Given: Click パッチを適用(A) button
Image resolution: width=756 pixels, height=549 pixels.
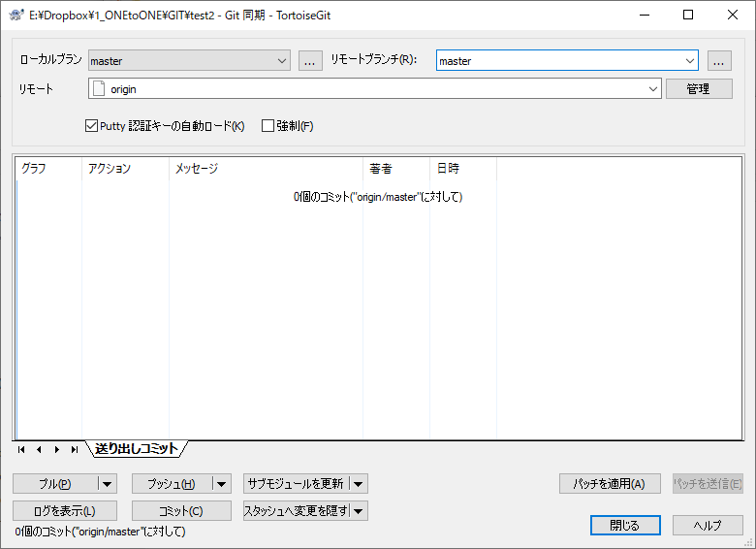Looking at the screenshot, I should point(610,484).
